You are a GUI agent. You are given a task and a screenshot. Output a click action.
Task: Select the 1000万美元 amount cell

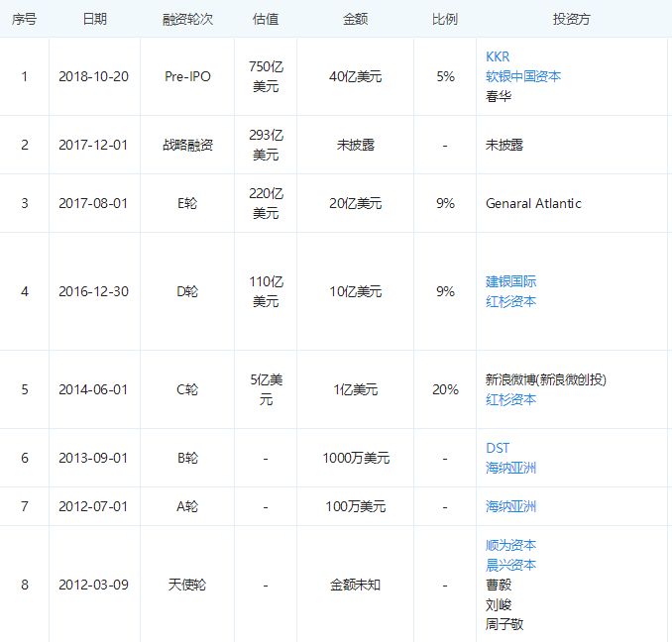pyautogui.click(x=356, y=458)
